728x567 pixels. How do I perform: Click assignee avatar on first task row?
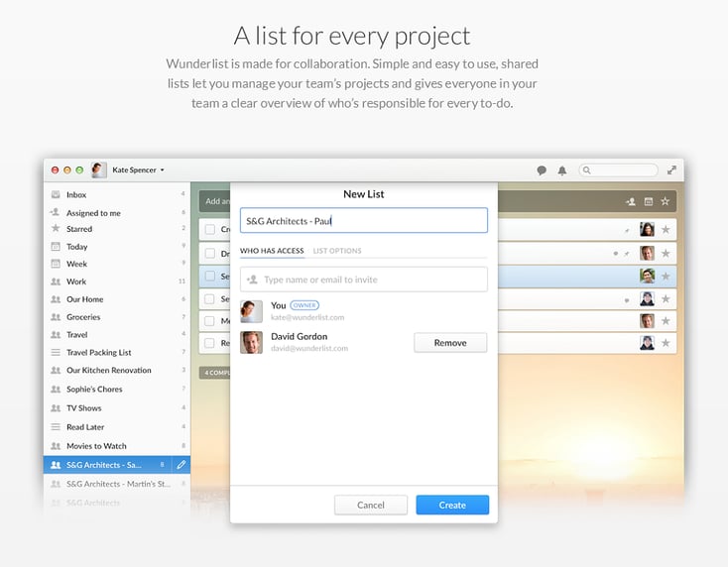648,229
